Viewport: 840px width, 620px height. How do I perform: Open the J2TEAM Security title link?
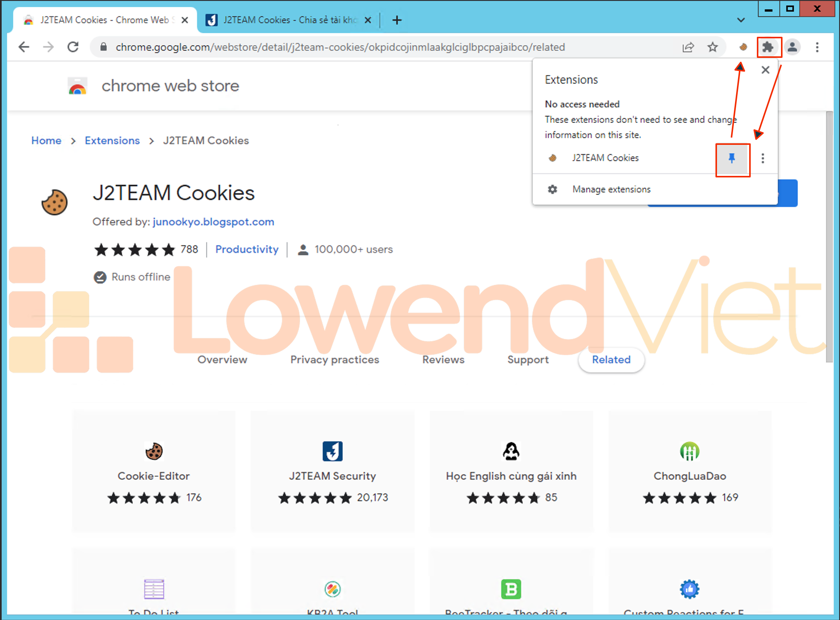333,476
